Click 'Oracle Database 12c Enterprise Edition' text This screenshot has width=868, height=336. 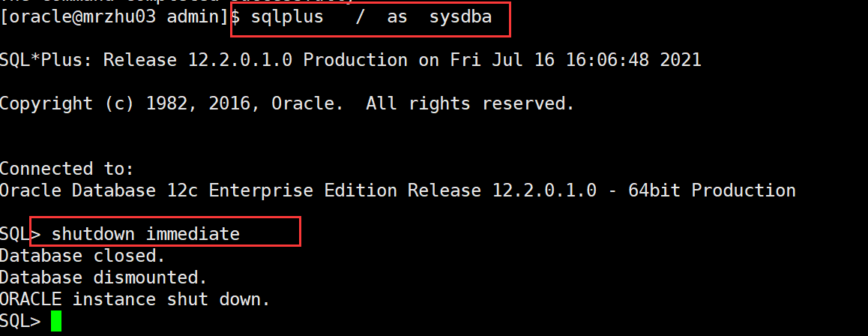click(198, 190)
